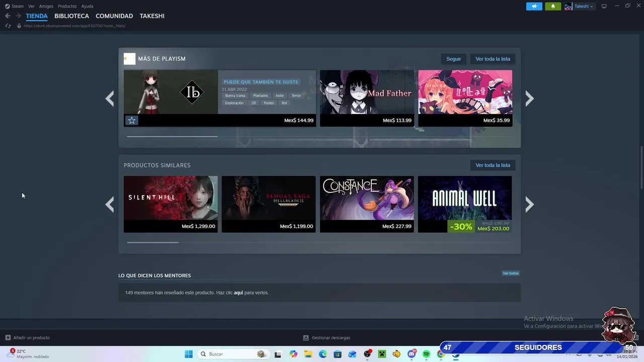This screenshot has height=362, width=644.
Task: Click the aquí link for mentors
Action: (238, 293)
